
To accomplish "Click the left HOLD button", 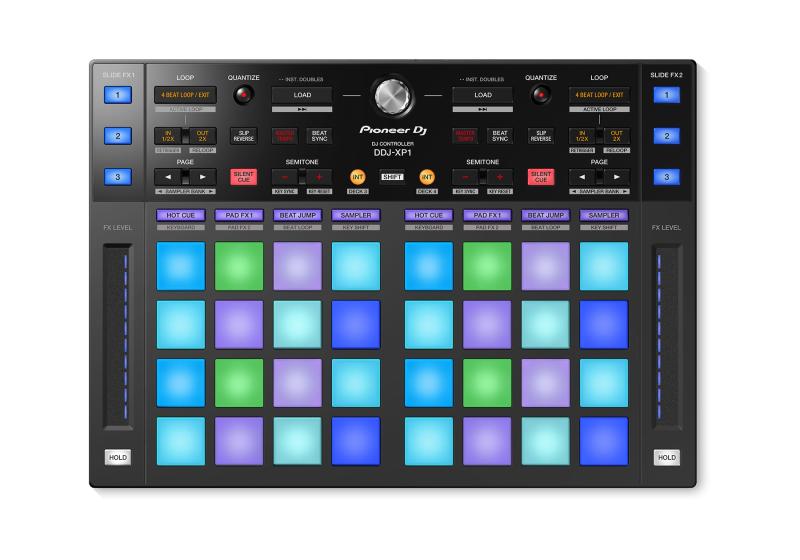I will tap(118, 457).
